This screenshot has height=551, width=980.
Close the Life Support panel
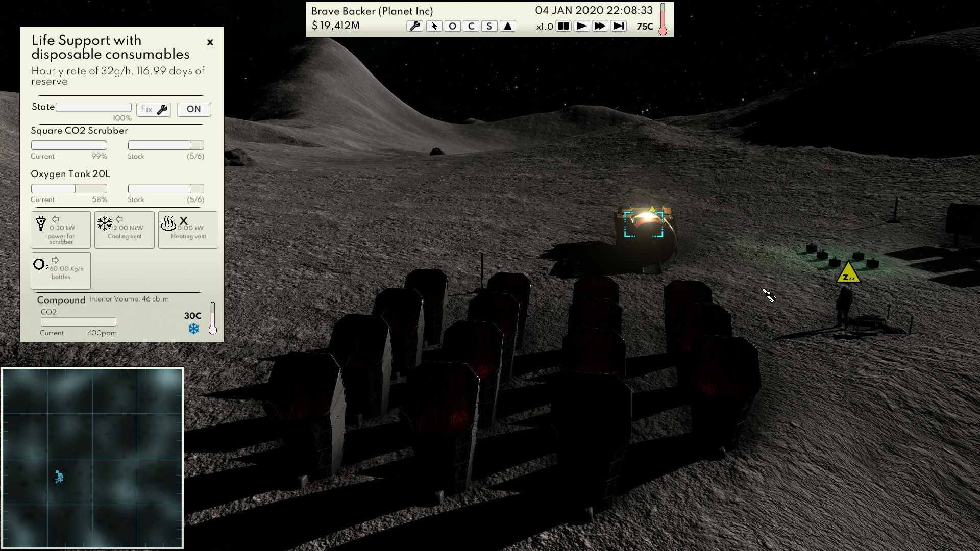click(x=210, y=42)
